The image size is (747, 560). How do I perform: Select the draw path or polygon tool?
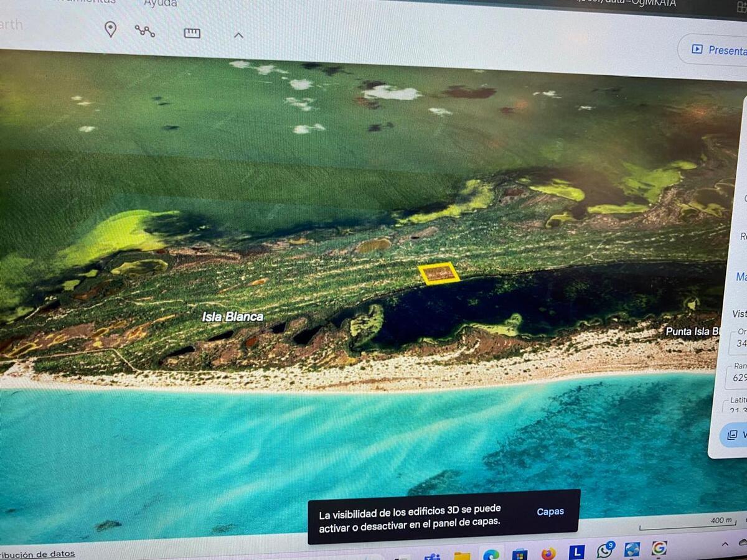pyautogui.click(x=145, y=30)
